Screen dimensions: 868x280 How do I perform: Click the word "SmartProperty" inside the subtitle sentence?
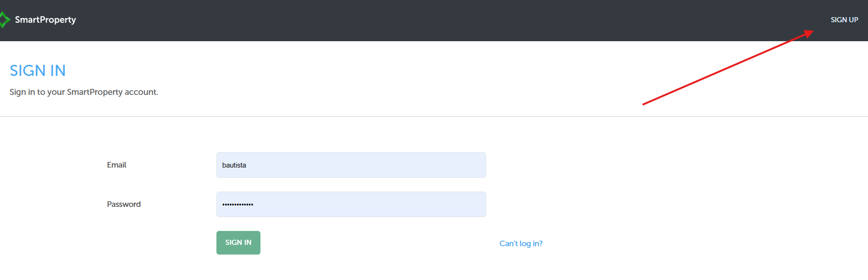[x=95, y=92]
